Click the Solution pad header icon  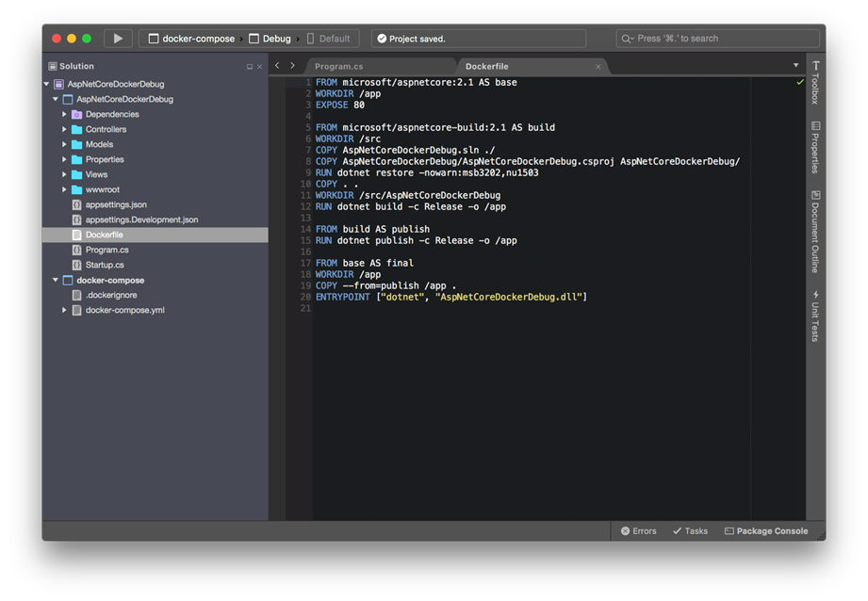click(53, 66)
